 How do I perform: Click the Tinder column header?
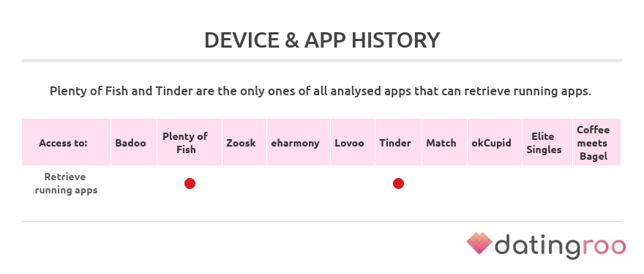[395, 143]
